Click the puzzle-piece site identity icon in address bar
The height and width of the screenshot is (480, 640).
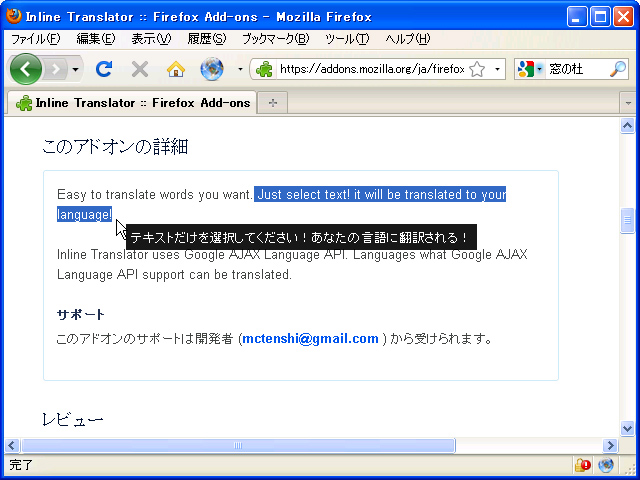tap(264, 69)
